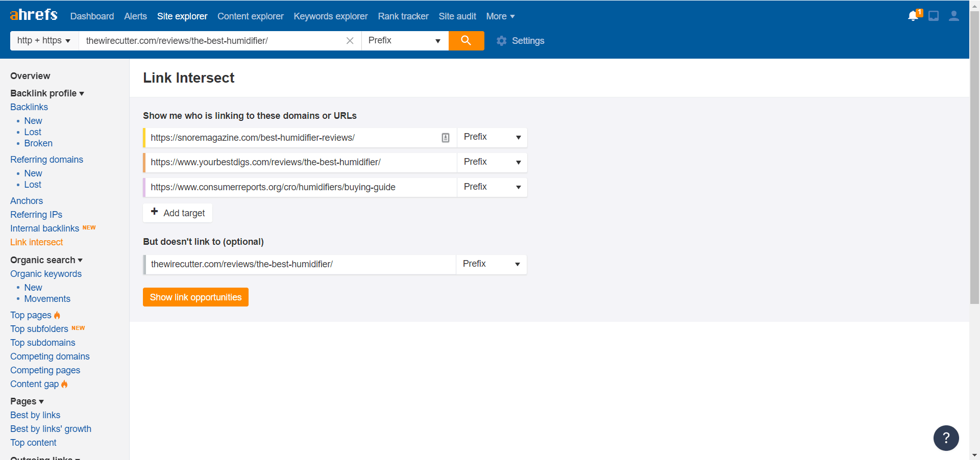Viewport: 980px width, 460px height.
Task: Open Best by links report
Action: point(35,415)
